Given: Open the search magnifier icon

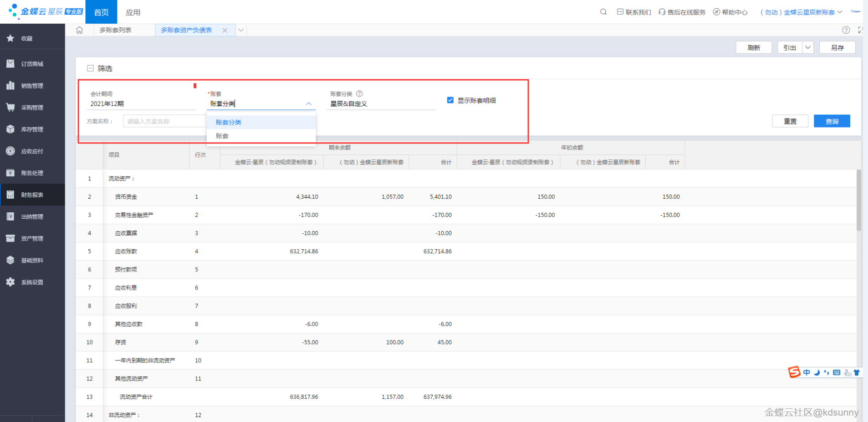Looking at the screenshot, I should [603, 12].
